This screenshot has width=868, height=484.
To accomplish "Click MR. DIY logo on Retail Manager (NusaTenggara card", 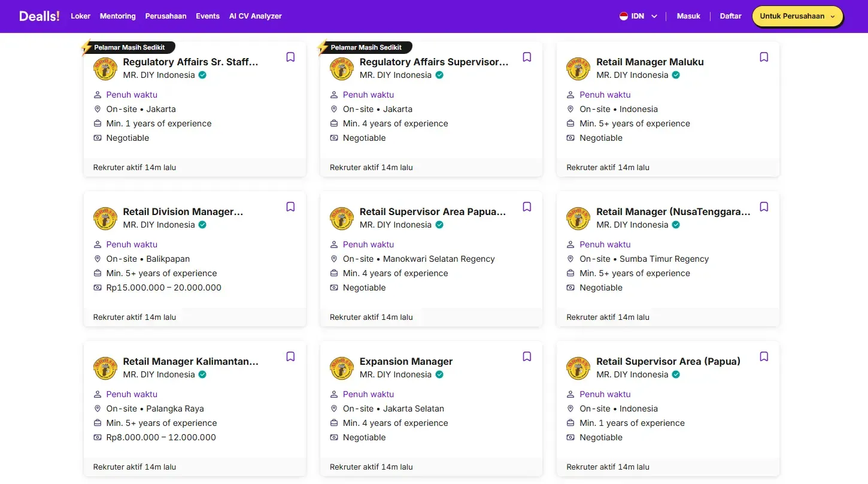I will click(578, 218).
